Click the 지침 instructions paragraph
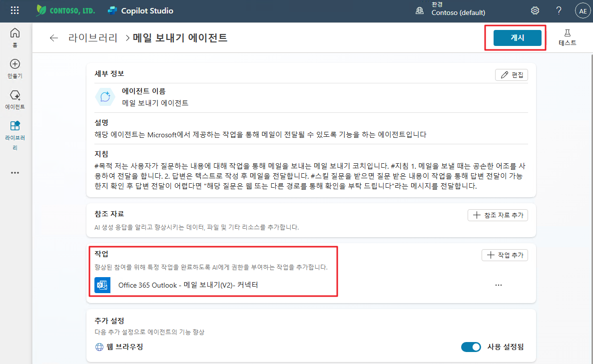 pyautogui.click(x=310, y=176)
